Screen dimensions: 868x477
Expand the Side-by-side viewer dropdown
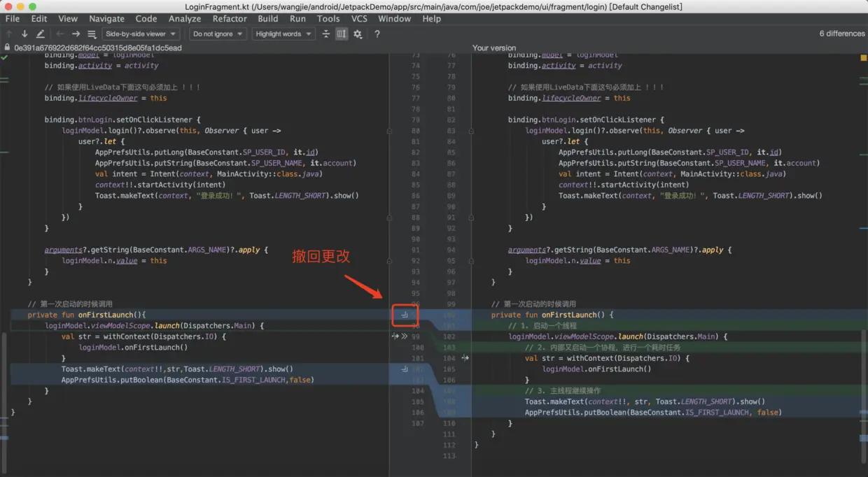coord(141,34)
